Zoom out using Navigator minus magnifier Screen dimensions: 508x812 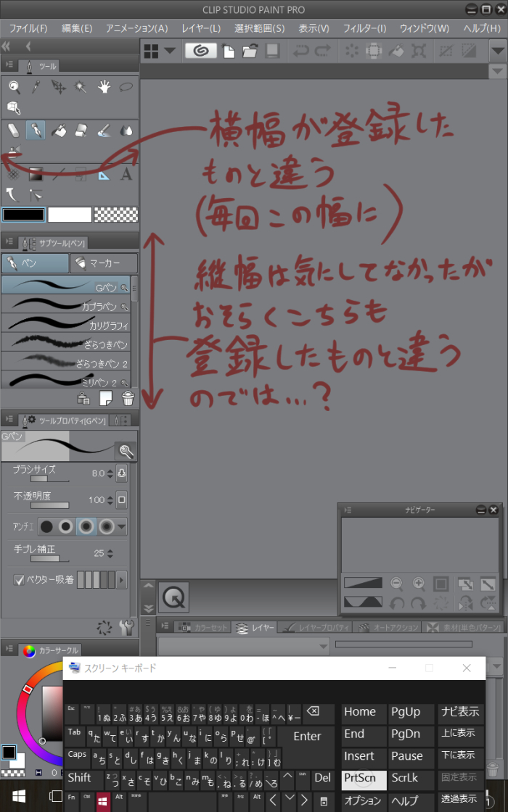(x=396, y=584)
